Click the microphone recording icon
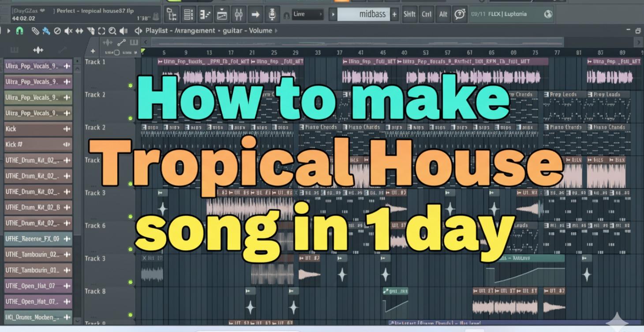 pos(272,15)
